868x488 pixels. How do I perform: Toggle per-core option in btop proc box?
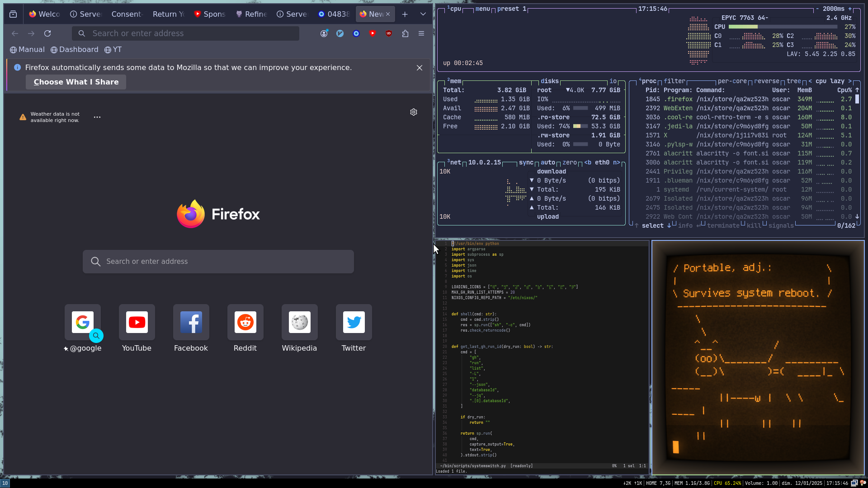point(732,81)
